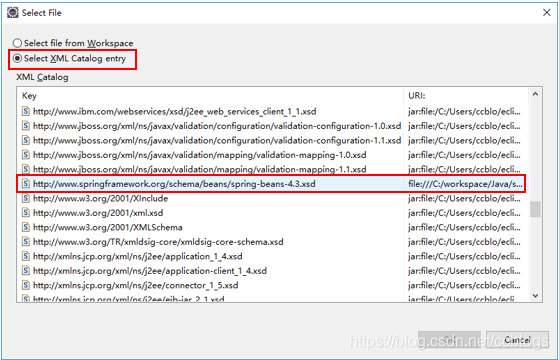Viewport: 559px width, 360px height.
Task: Select the validation-mapping-1.0.xsd key
Action: pos(200,155)
